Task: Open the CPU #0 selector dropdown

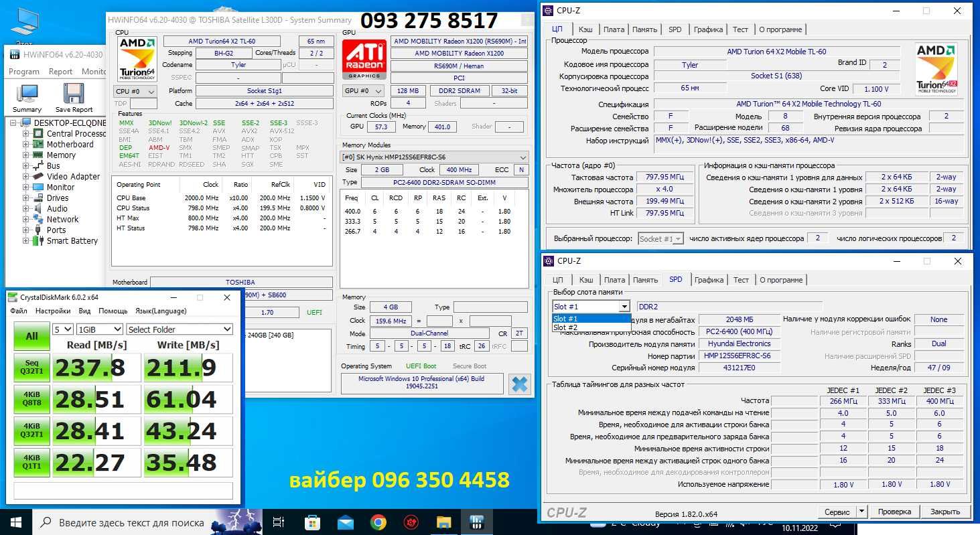Action: [x=136, y=91]
